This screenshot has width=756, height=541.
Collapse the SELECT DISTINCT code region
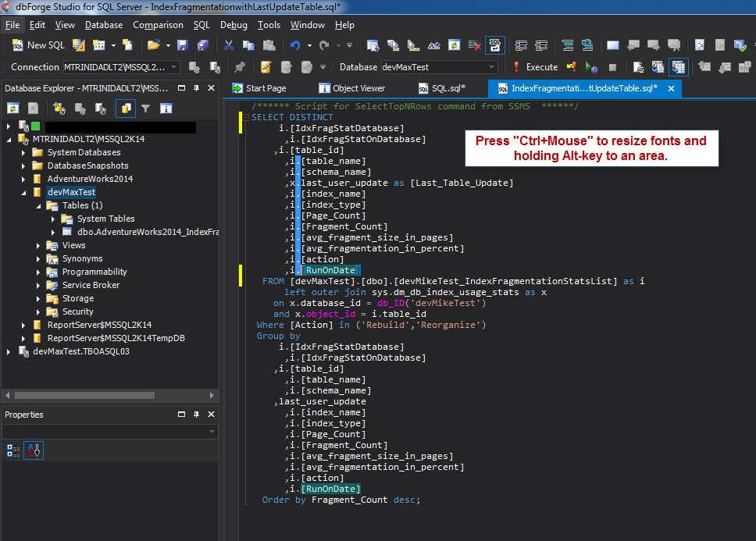click(x=246, y=118)
